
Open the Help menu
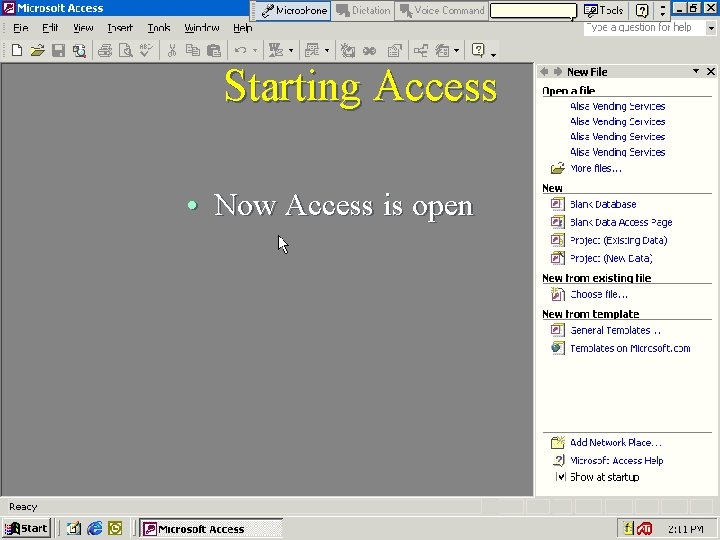(x=242, y=28)
